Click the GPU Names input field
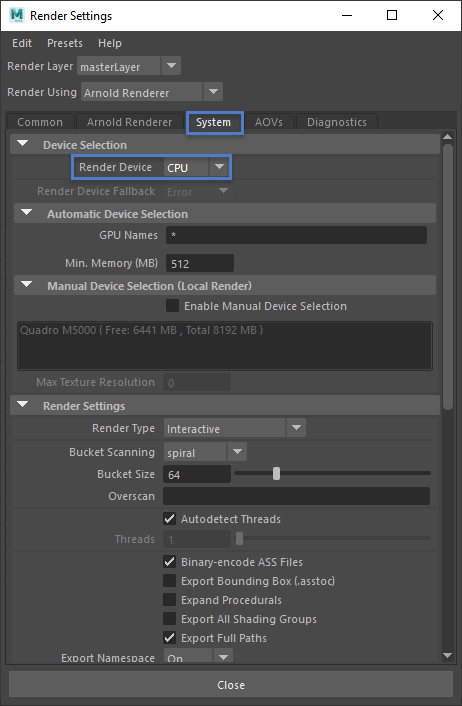Screen dimensions: 462x706 click(296, 235)
